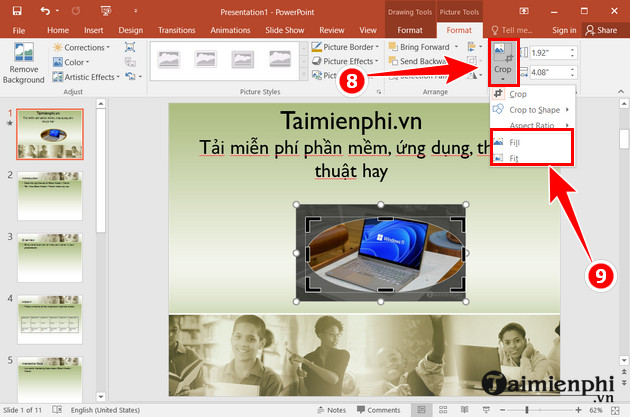Image resolution: width=630 pixels, height=417 pixels.
Task: Switch to Slide Sorter view icon
Action: (x=443, y=410)
